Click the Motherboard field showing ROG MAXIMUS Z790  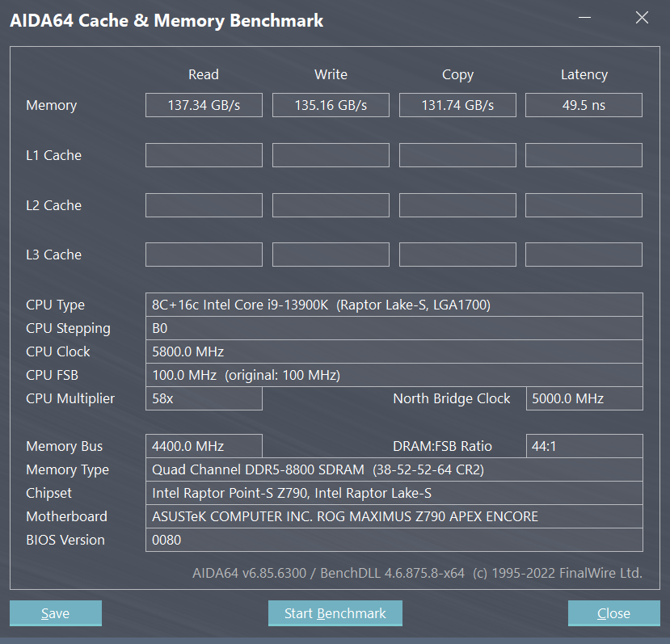pos(394,516)
